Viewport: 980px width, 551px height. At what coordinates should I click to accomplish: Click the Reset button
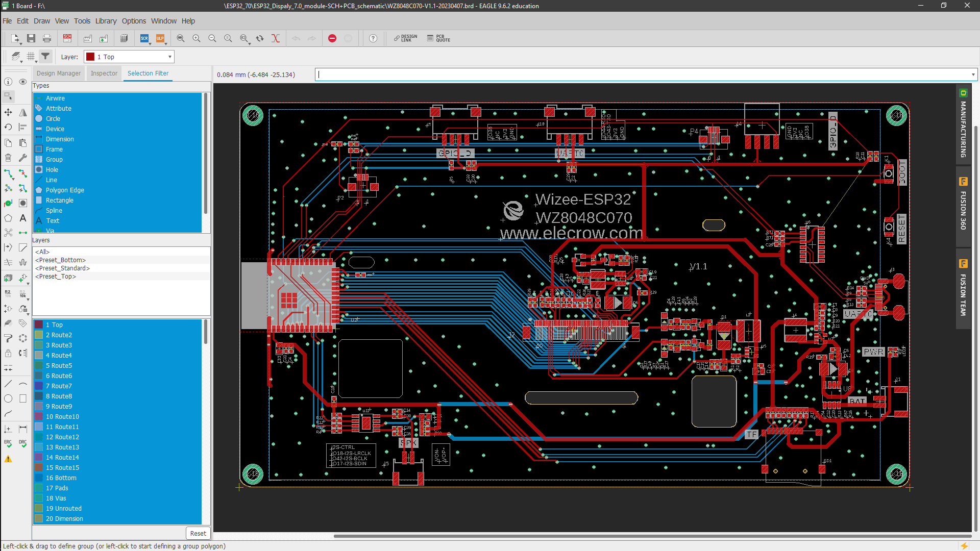(198, 534)
